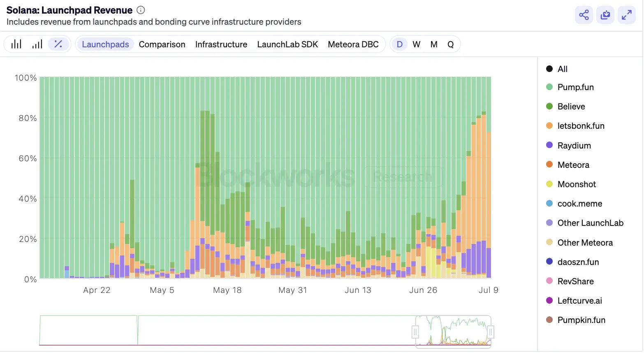The width and height of the screenshot is (644, 353).
Task: Switch to the Comparison tab
Action: pos(162,44)
